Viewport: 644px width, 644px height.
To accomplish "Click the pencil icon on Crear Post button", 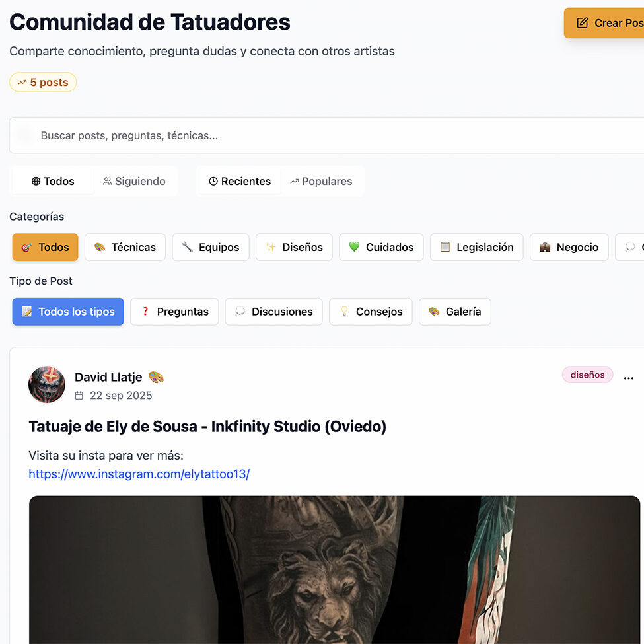I will [x=582, y=22].
